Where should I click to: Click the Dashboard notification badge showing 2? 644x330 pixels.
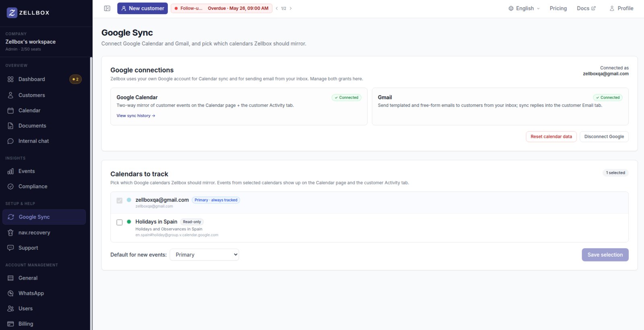pos(76,79)
